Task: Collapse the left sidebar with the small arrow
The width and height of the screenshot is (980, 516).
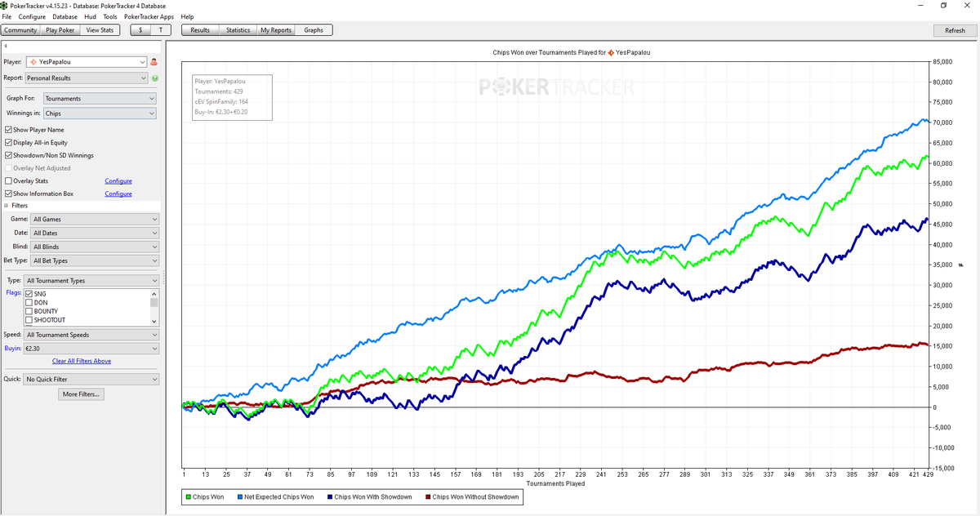Action: (x=5, y=46)
